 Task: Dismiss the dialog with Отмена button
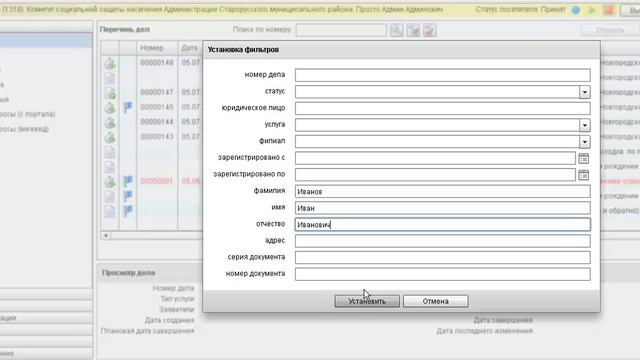pyautogui.click(x=436, y=301)
